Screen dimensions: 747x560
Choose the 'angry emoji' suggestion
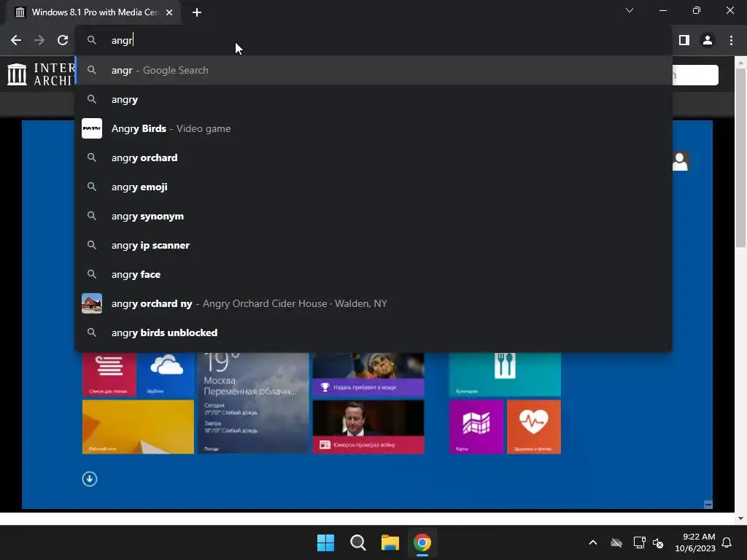(x=373, y=187)
